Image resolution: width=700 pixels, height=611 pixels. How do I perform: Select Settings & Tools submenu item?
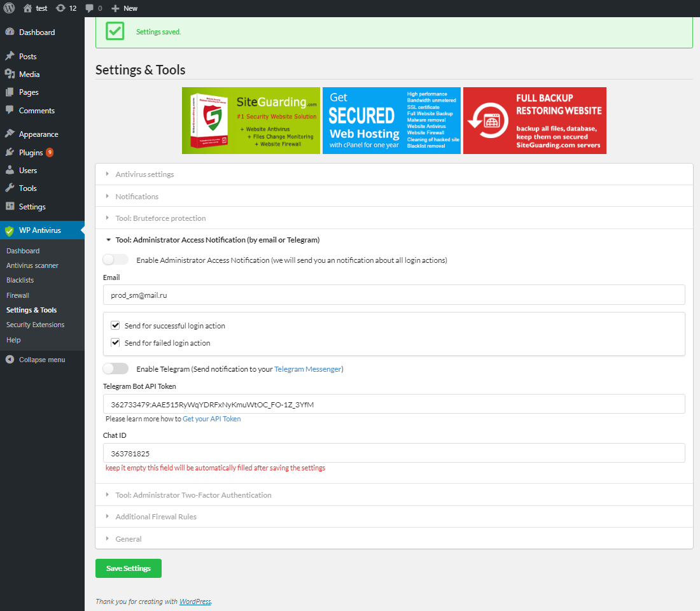tap(31, 310)
